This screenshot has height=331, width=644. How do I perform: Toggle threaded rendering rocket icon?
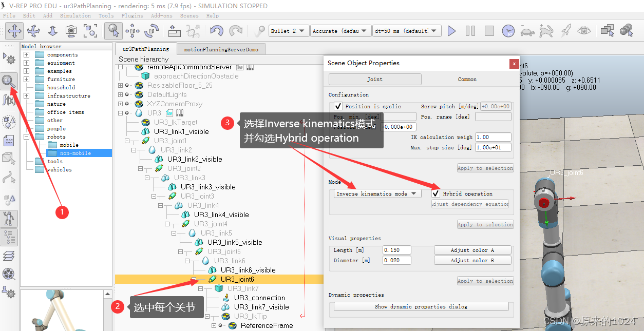point(565,31)
